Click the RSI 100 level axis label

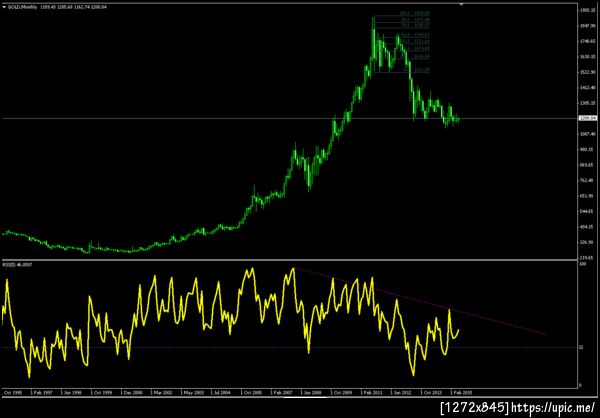pos(584,264)
